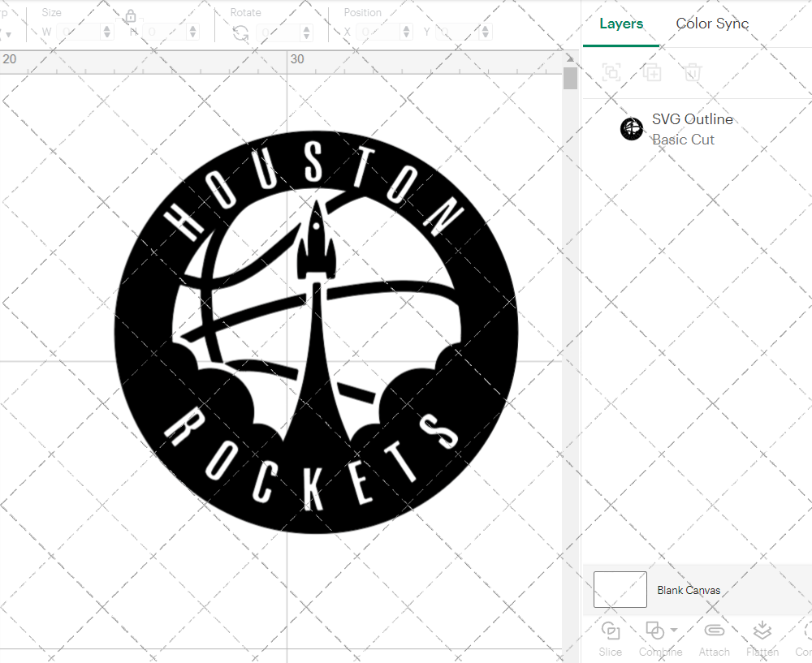Click the Delete trash icon in Layers panel
The width and height of the screenshot is (812, 663).
pyautogui.click(x=691, y=72)
